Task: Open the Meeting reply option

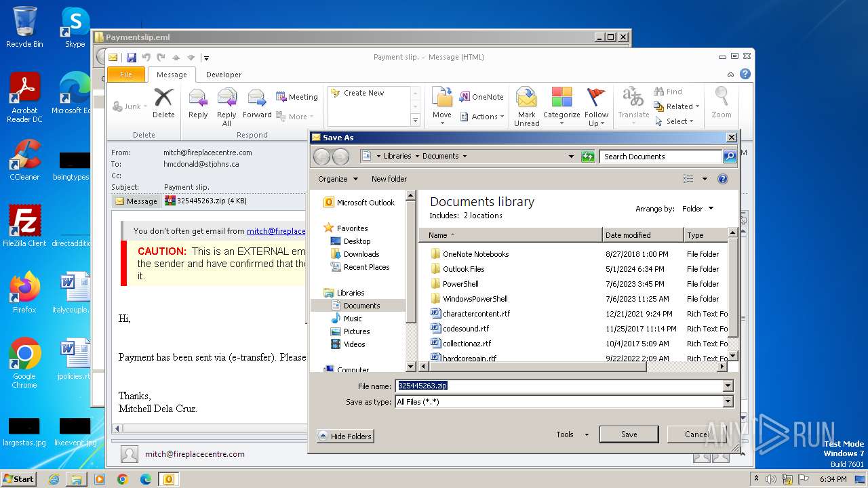Action: [296, 97]
